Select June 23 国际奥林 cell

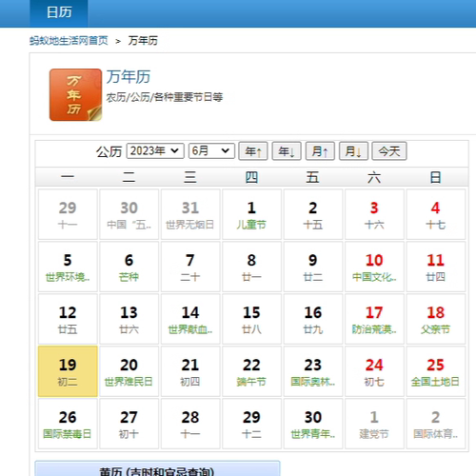pos(313,371)
